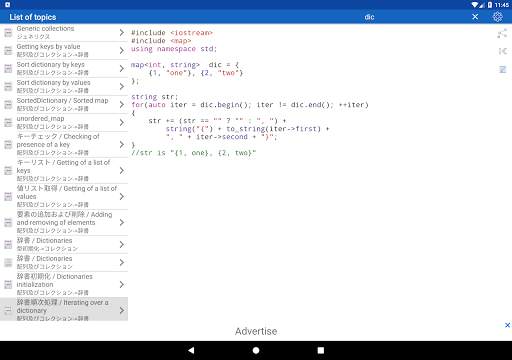Click chevron on Adding and removing elements
This screenshot has width=512, height=360.
coord(122,222)
